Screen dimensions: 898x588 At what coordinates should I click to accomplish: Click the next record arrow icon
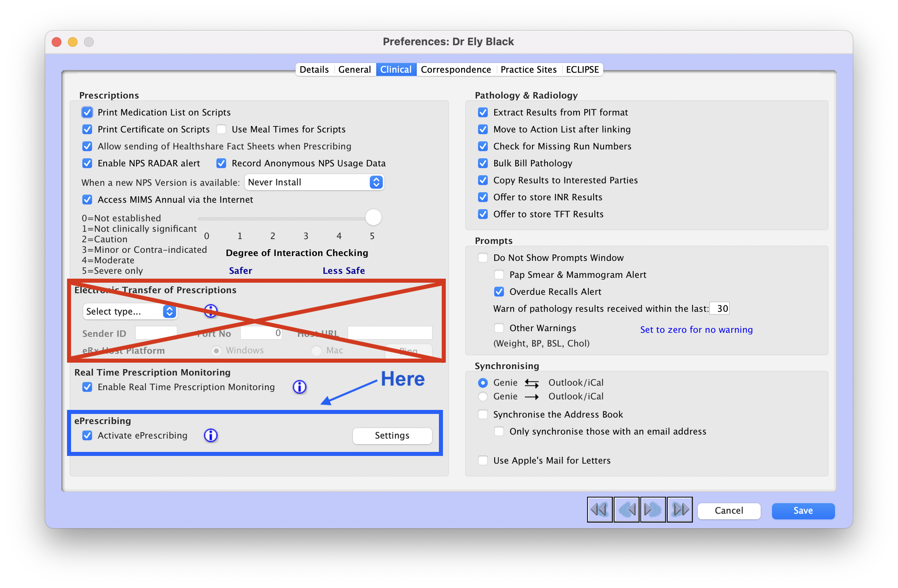click(653, 510)
